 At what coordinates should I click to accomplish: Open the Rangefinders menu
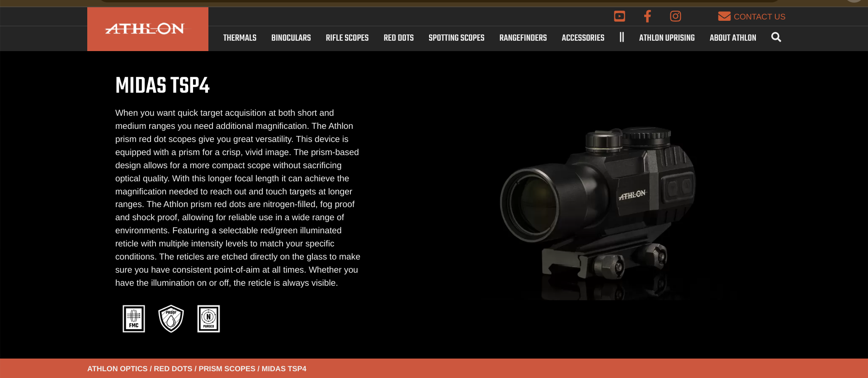[x=523, y=38]
